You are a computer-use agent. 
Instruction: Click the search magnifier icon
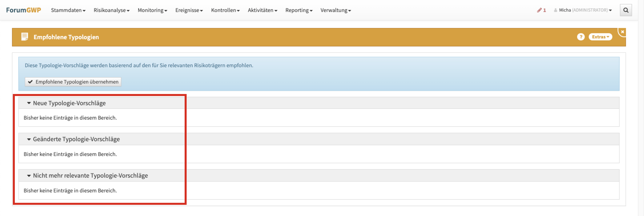coord(626,10)
